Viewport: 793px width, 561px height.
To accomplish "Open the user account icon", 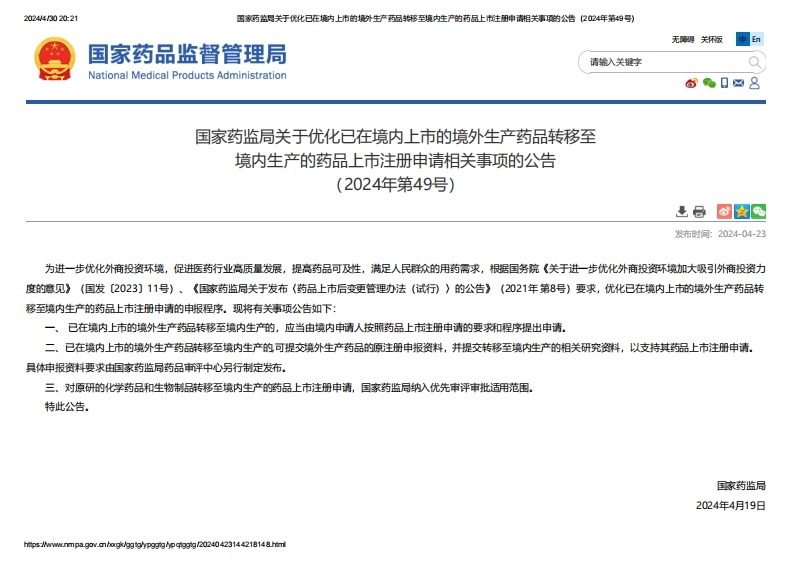I will (755, 83).
